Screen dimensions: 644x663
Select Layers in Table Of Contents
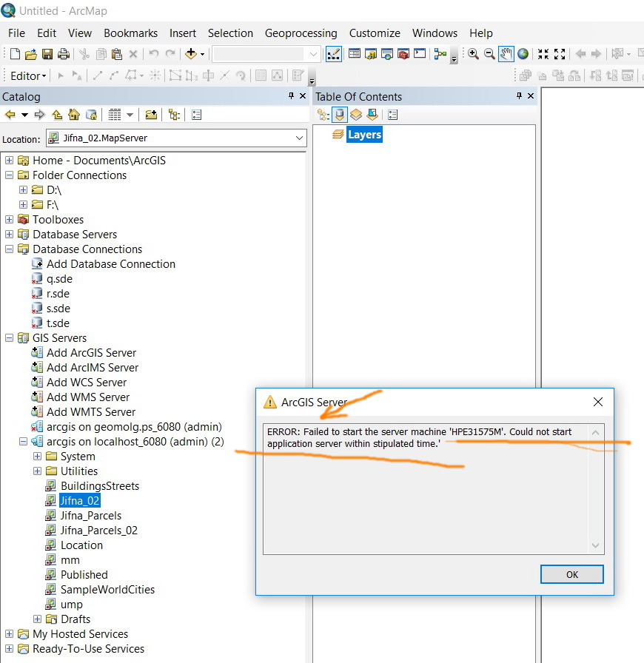364,135
